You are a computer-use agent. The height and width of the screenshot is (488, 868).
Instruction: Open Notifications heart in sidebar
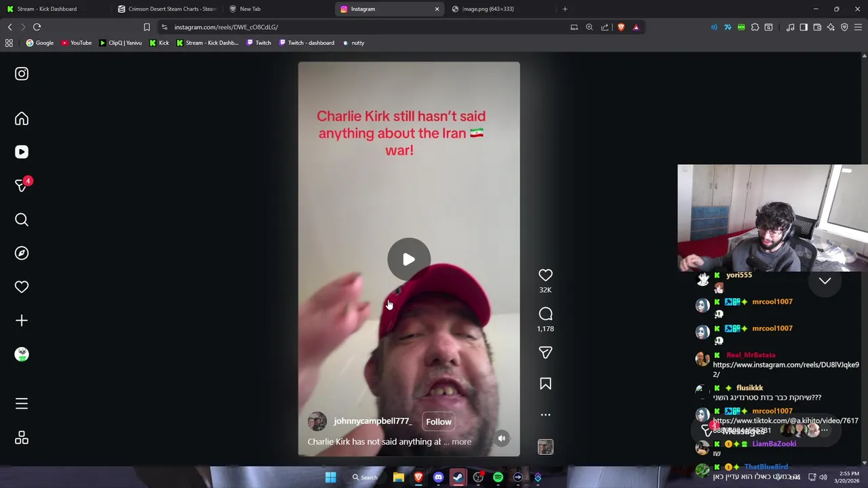coord(22,287)
